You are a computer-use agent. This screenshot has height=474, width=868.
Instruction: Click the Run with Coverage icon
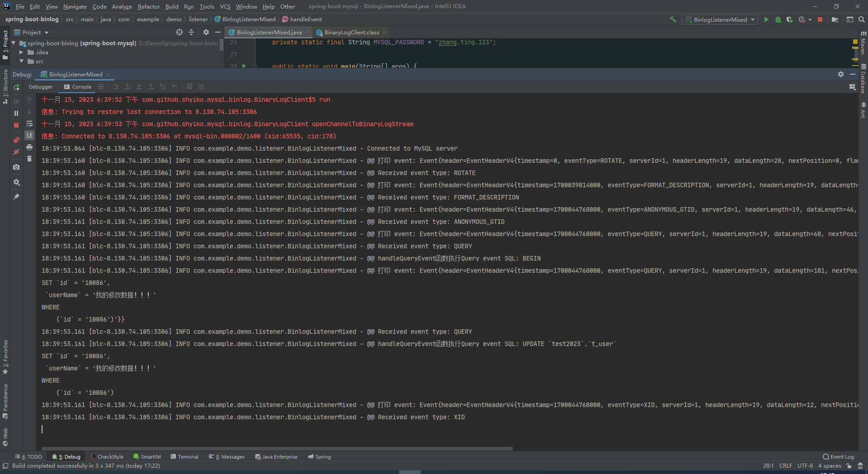[789, 19]
